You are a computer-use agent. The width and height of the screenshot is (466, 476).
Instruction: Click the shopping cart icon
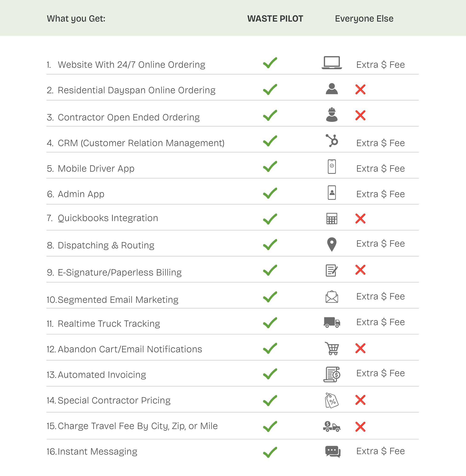[332, 348]
